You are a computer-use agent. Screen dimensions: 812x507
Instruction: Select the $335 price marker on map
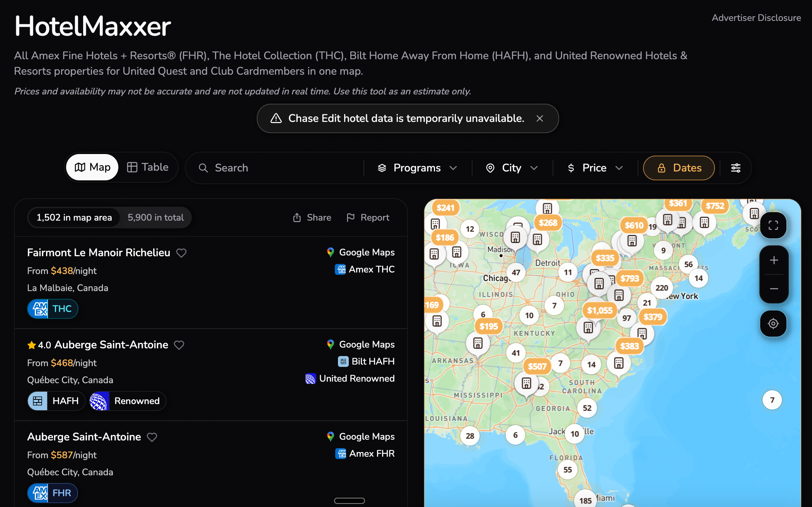click(x=605, y=258)
